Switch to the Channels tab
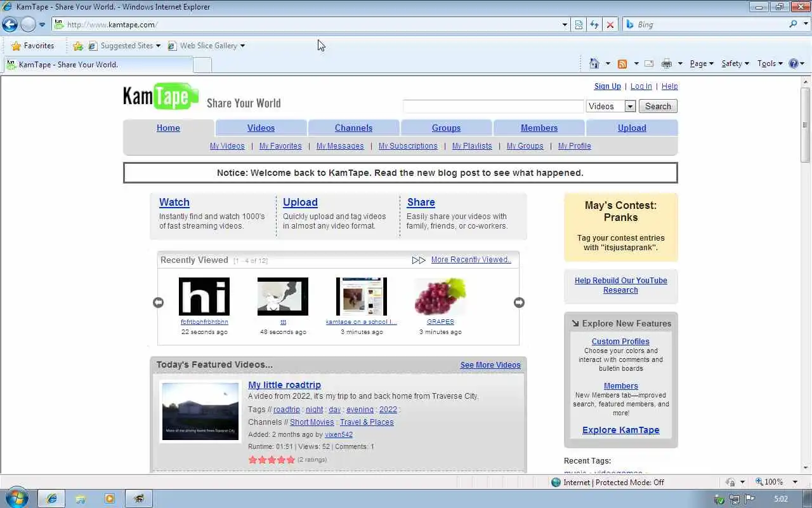812x508 pixels. click(x=353, y=128)
